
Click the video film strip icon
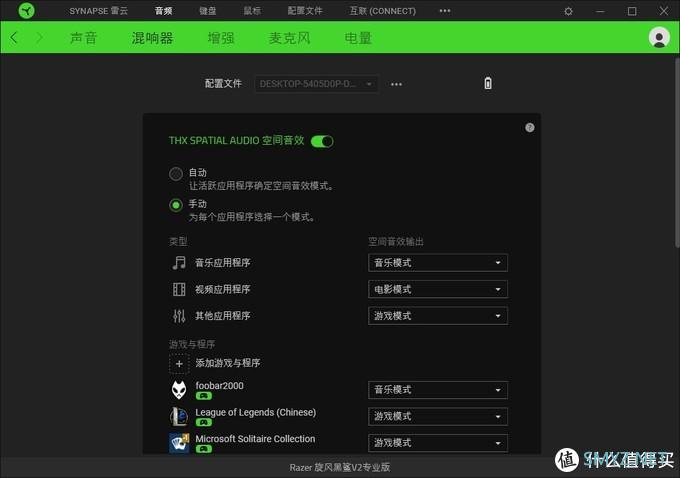pyautogui.click(x=179, y=289)
